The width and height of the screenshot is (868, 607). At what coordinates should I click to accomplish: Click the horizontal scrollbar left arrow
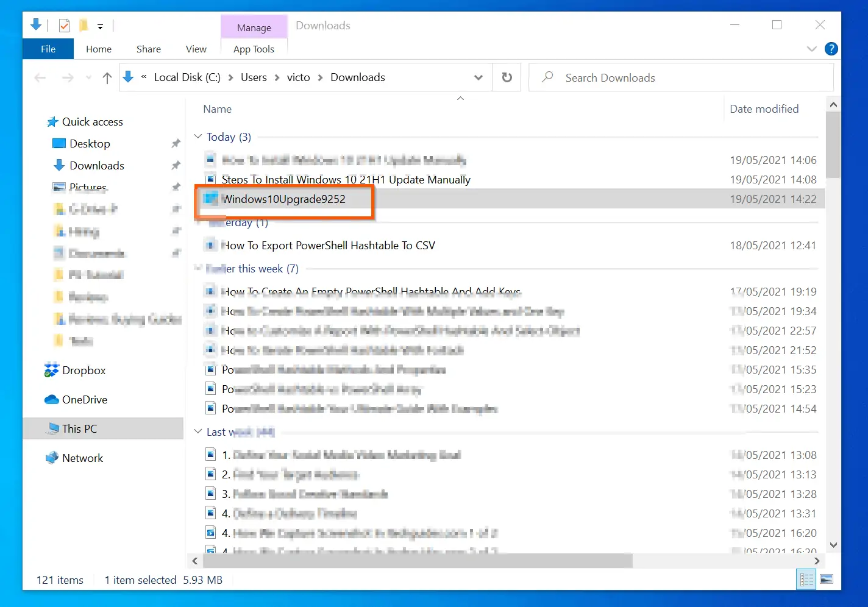click(195, 561)
